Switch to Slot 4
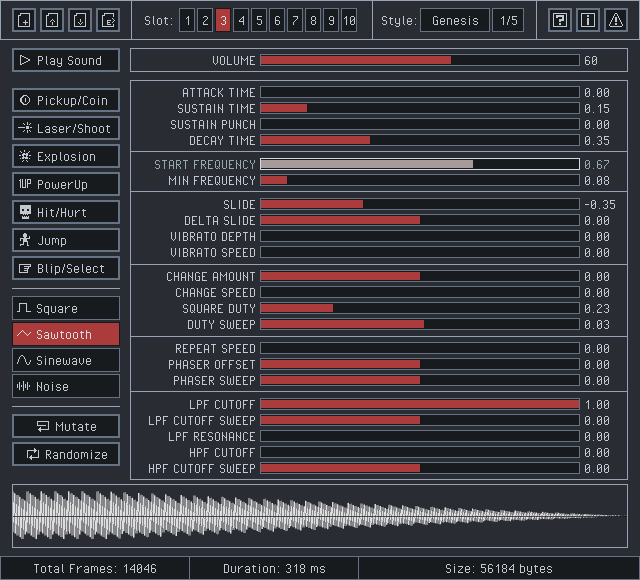 tap(241, 20)
